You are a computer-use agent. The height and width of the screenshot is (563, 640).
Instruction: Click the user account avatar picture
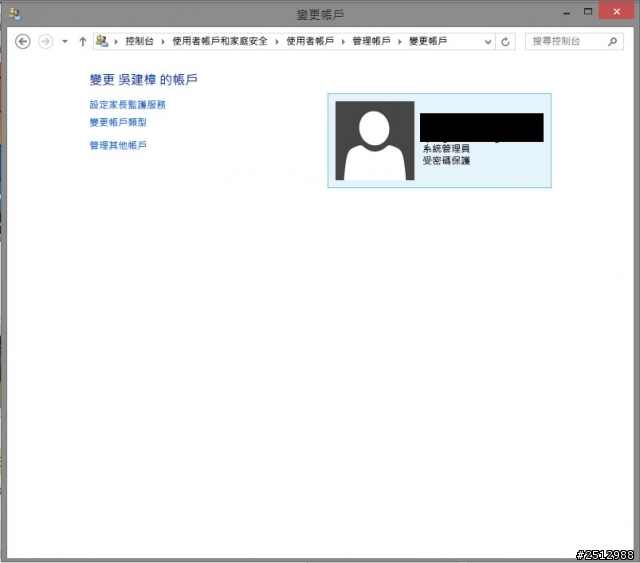point(375,140)
